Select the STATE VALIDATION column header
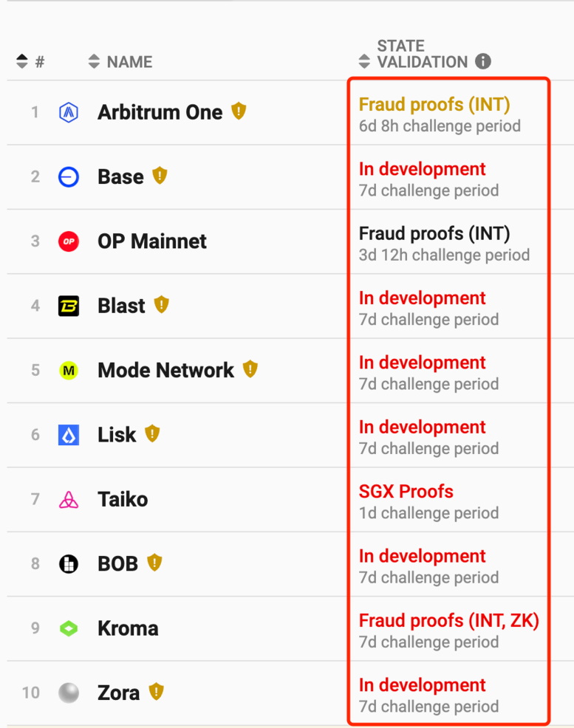 [422, 54]
